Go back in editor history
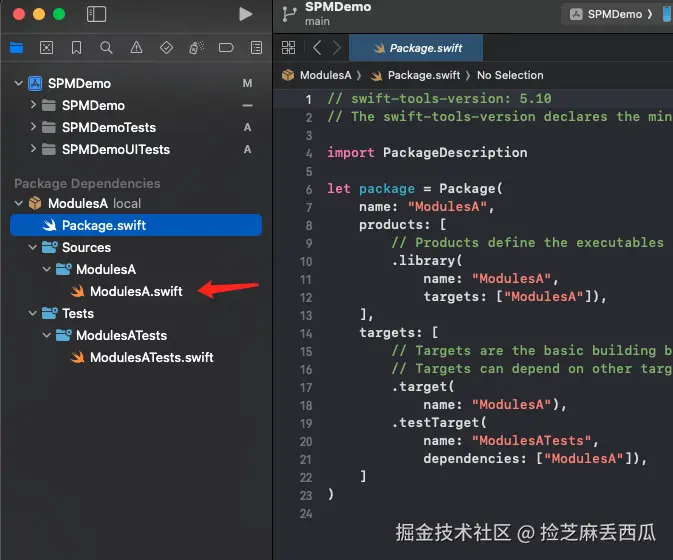 point(317,48)
